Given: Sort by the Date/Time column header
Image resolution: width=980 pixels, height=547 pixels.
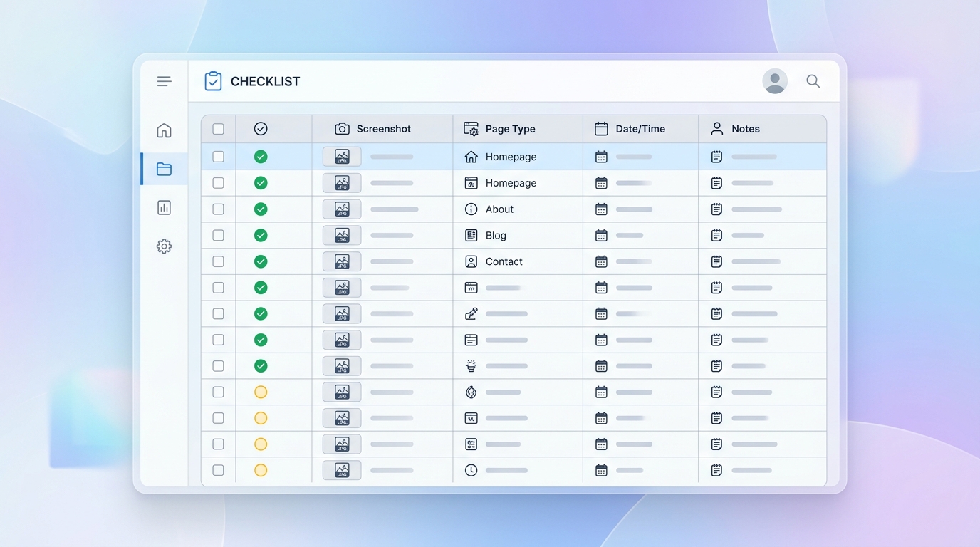Looking at the screenshot, I should tap(640, 129).
